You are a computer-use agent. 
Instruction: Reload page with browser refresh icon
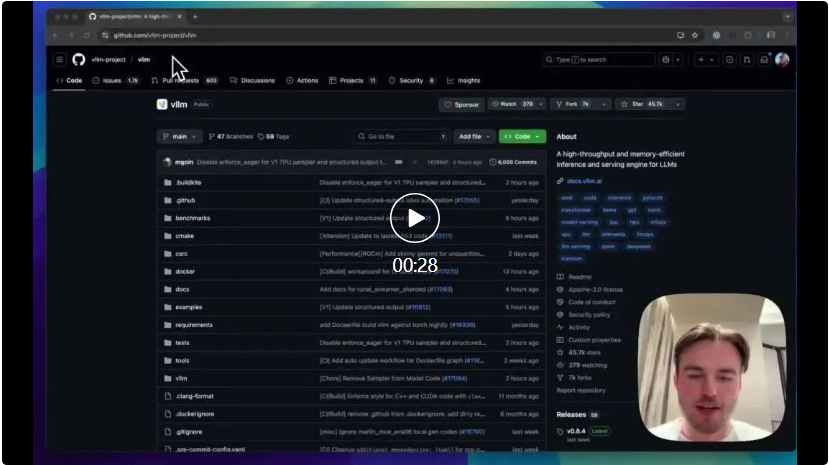87,35
